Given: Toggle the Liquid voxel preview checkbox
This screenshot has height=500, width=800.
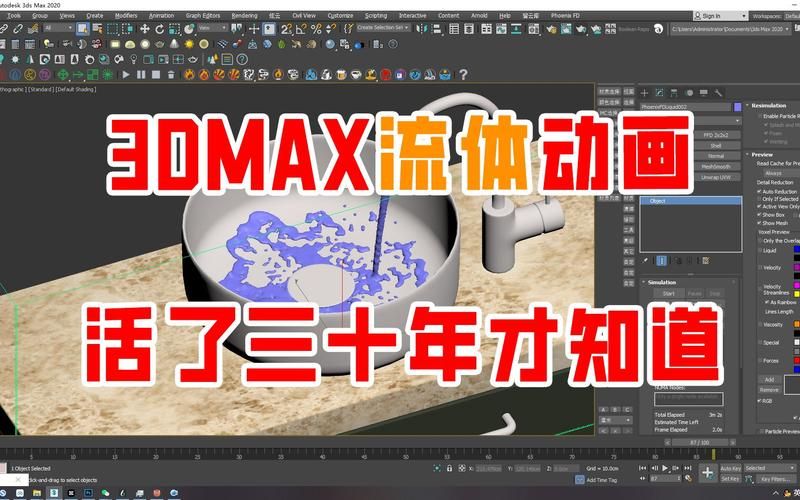Looking at the screenshot, I should [x=760, y=251].
